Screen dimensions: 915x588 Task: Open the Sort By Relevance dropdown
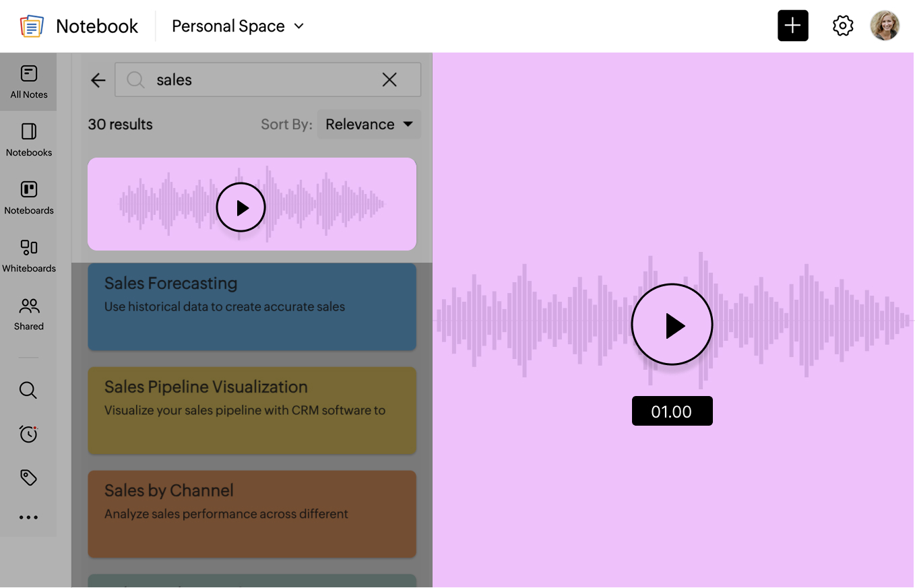tap(369, 125)
